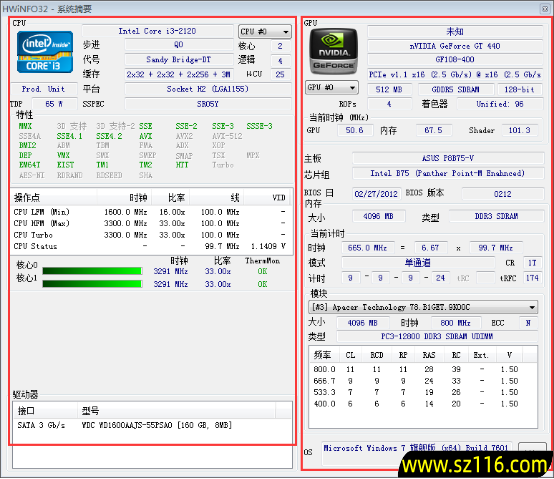Screen dimensions: 554x479
Task: Click the VID column header
Action: click(x=267, y=197)
